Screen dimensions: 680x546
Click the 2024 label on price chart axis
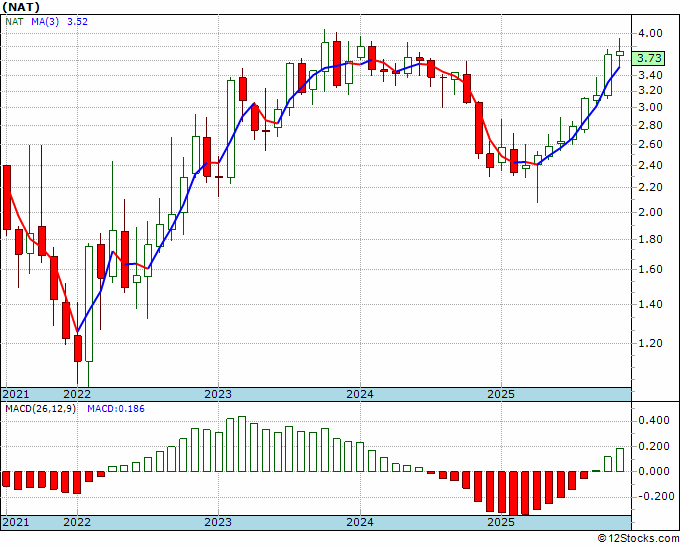coord(360,394)
